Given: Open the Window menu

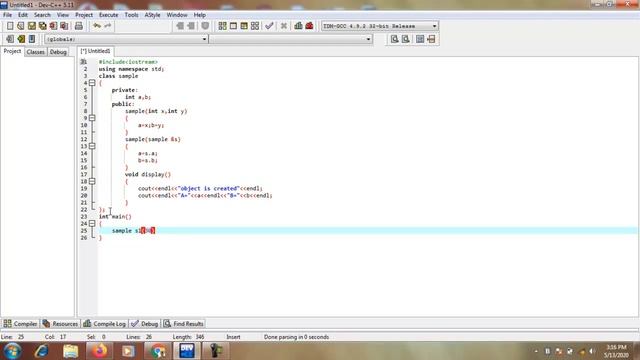Looking at the screenshot, I should (x=177, y=15).
